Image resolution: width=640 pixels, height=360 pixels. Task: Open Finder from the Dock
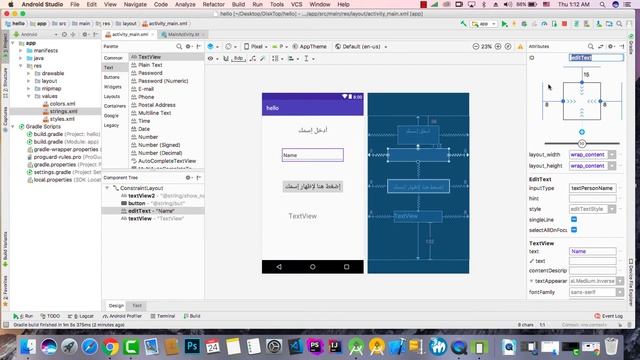pos(28,347)
